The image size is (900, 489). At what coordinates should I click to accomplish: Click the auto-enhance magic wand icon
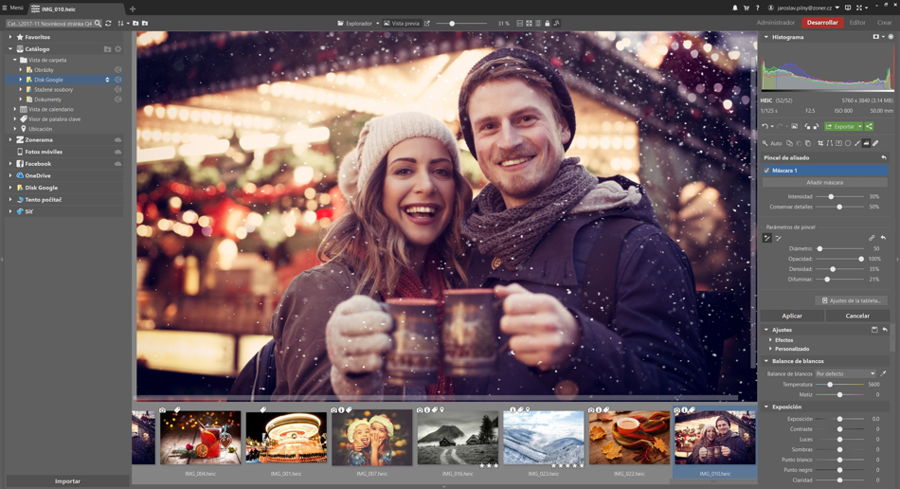tap(765, 143)
